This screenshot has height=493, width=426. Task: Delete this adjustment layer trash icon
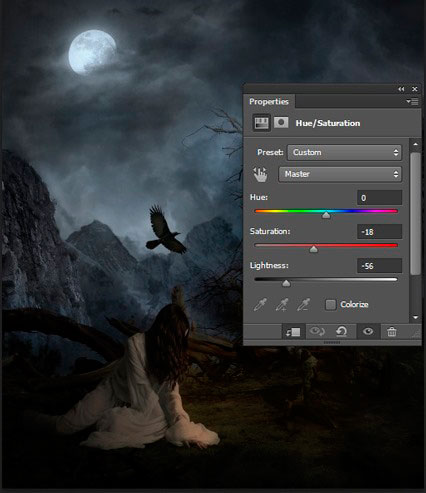click(392, 332)
